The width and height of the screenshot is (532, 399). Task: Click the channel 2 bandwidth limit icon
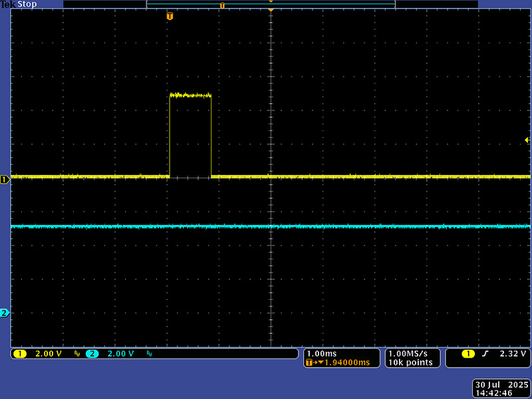coord(148,354)
